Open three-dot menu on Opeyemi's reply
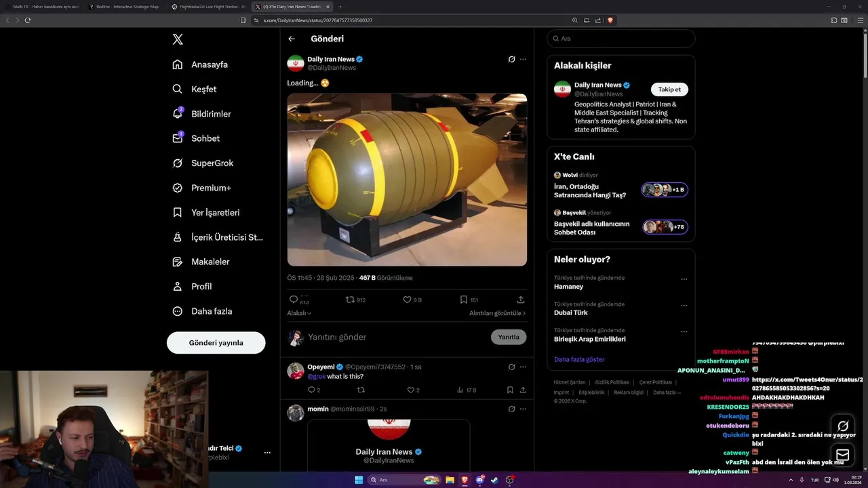The image size is (868, 488). (523, 367)
